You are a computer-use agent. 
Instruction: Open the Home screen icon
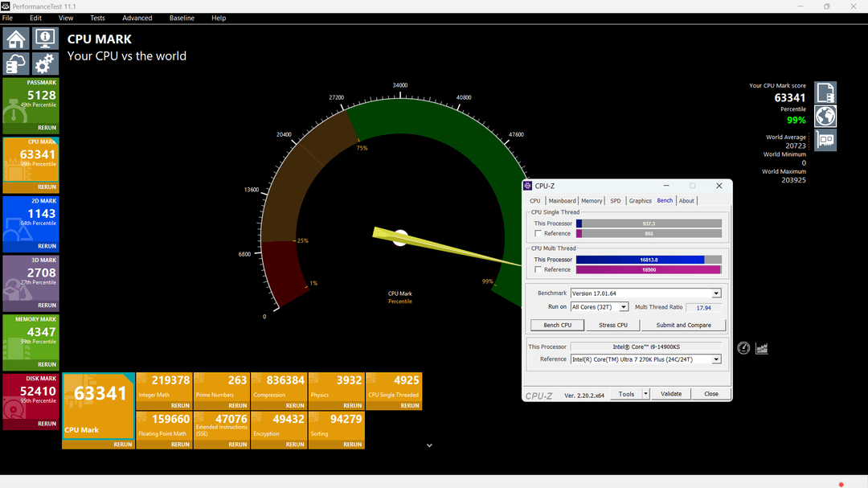pyautogui.click(x=16, y=39)
